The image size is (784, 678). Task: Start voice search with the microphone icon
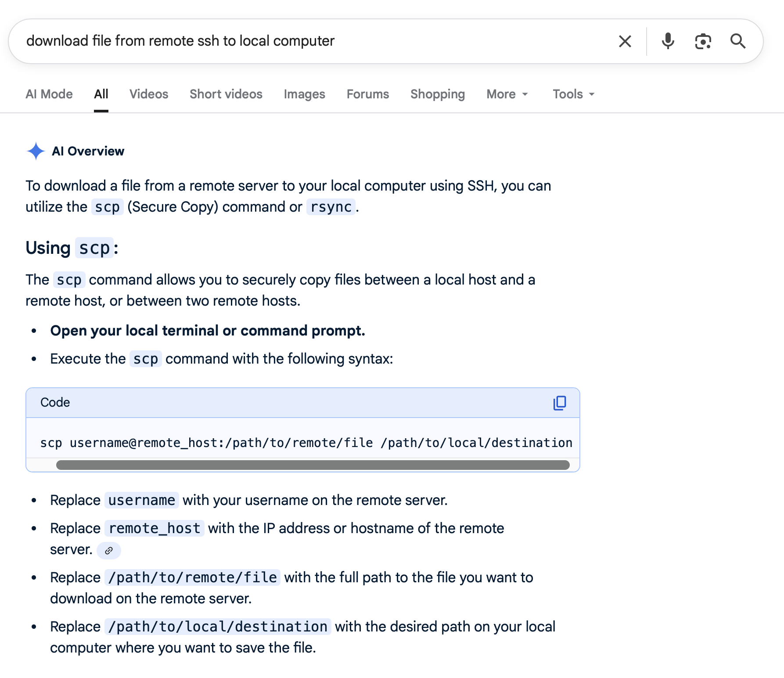click(668, 41)
